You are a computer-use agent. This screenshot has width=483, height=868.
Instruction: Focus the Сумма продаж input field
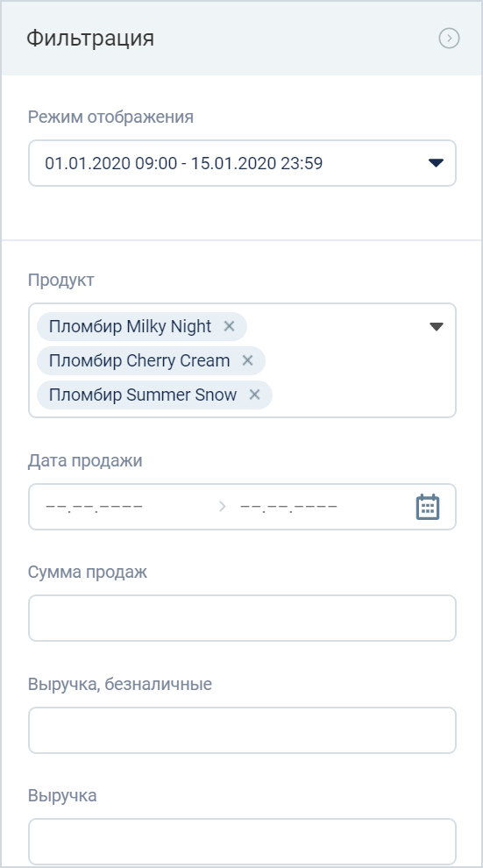point(242,618)
